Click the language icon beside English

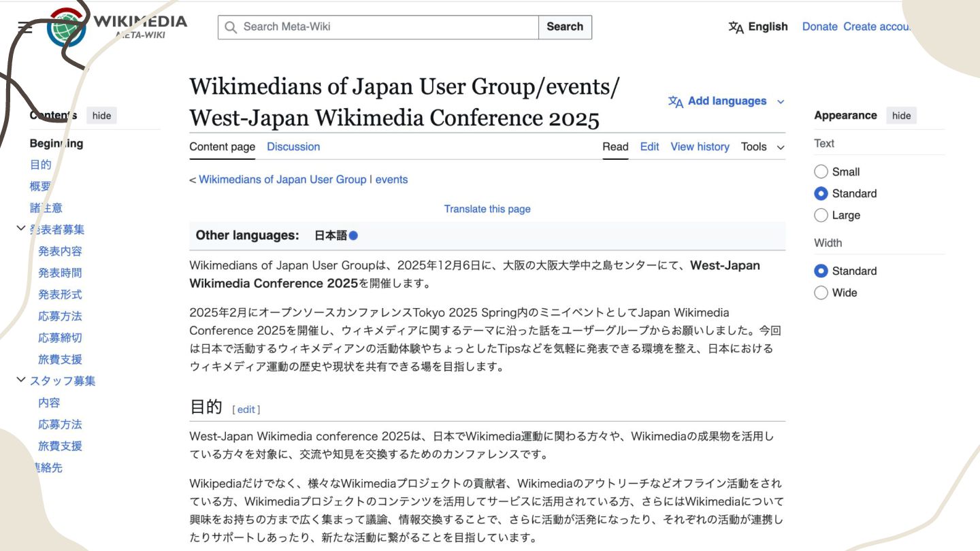tap(736, 27)
